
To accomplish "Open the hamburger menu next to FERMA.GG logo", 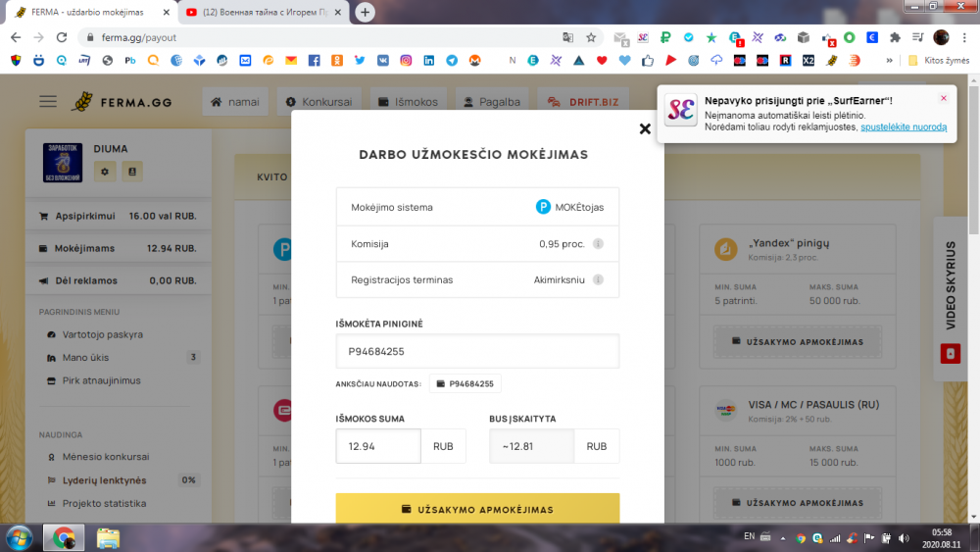I will coord(48,101).
